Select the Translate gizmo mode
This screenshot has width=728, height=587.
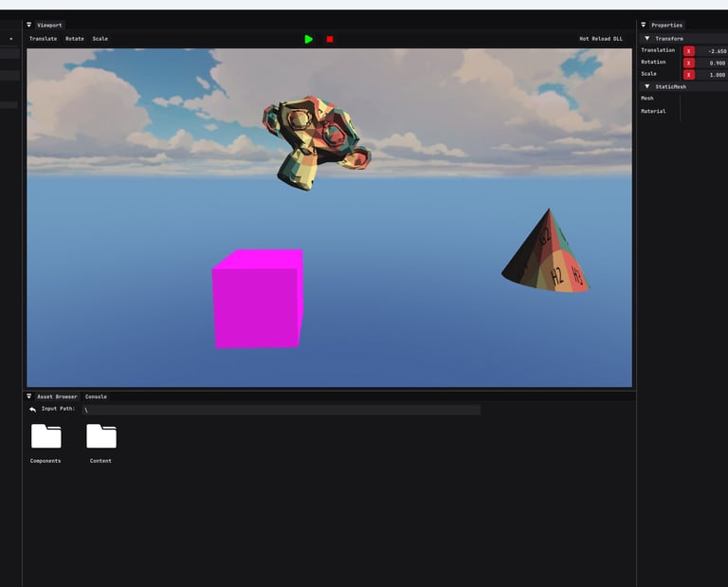(43, 39)
